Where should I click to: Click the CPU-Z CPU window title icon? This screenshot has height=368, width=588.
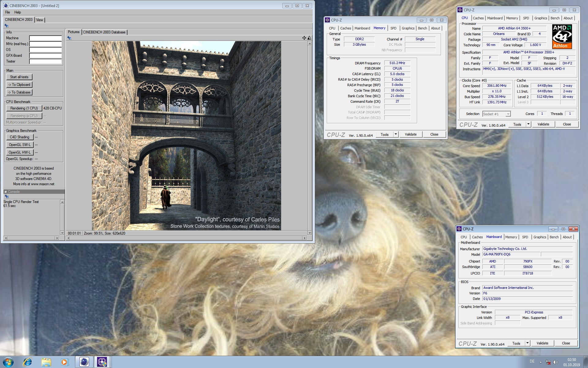(x=460, y=10)
